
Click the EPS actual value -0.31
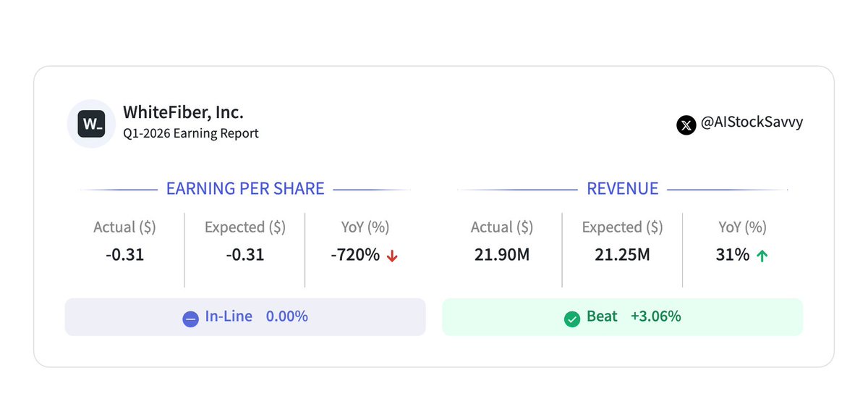(124, 255)
